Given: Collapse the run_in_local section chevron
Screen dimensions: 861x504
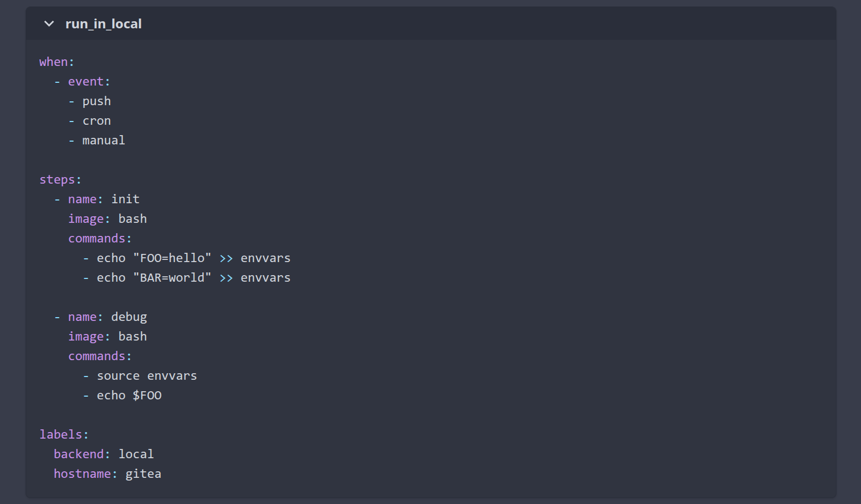Looking at the screenshot, I should pyautogui.click(x=49, y=24).
